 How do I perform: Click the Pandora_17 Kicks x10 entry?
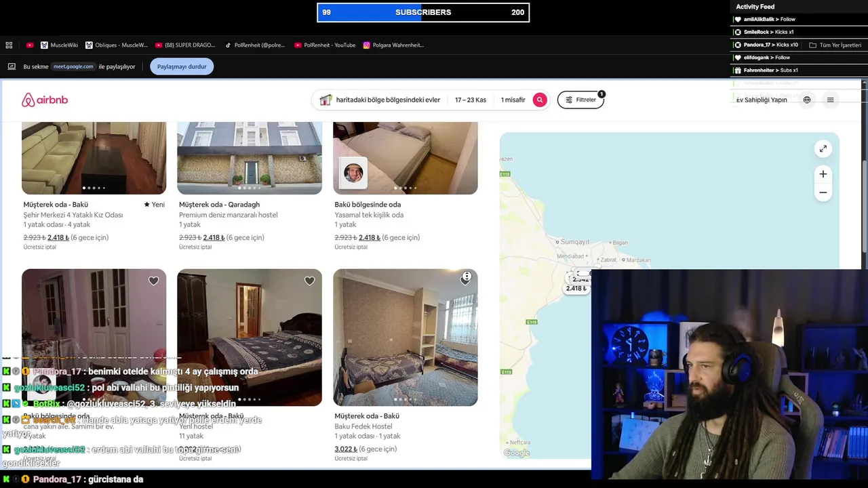pyautogui.click(x=766, y=45)
